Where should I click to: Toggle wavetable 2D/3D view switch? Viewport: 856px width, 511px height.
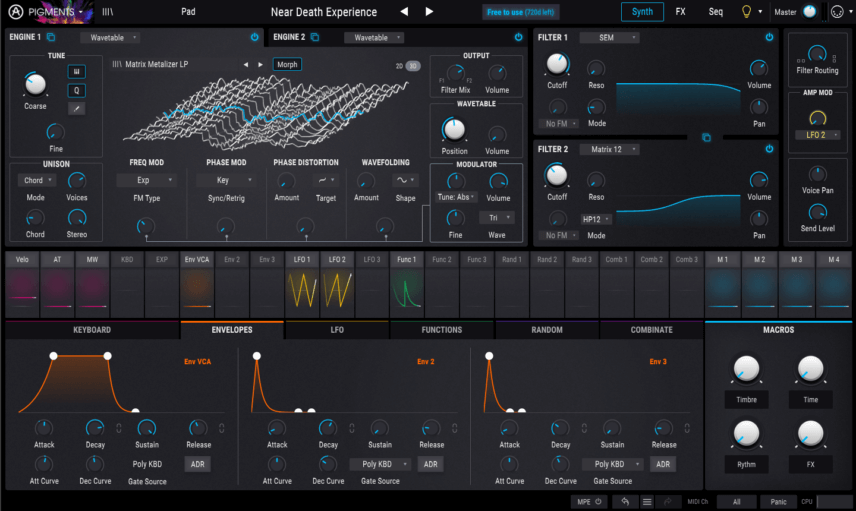408,66
